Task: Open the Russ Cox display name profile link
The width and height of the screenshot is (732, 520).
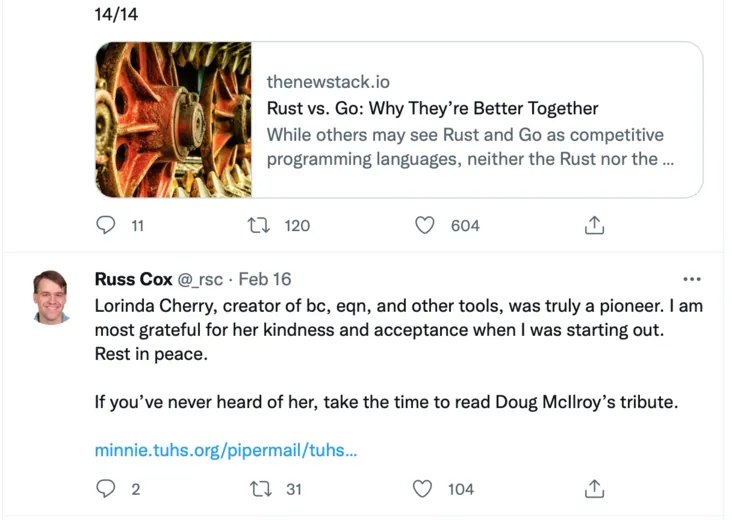Action: tap(133, 279)
